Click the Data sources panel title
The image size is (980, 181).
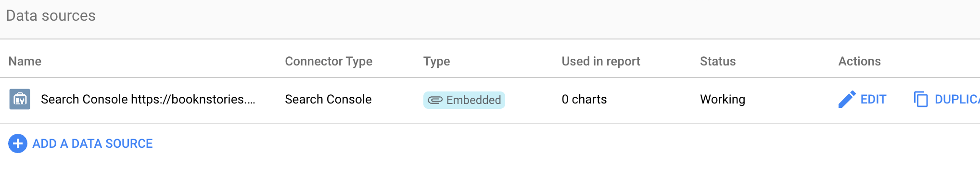point(51,15)
